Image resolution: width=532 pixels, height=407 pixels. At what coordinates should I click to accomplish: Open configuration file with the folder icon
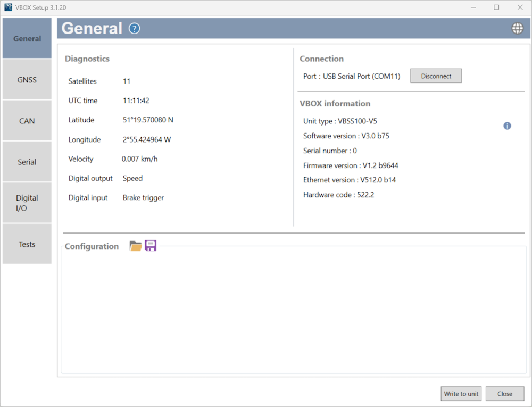pos(136,246)
